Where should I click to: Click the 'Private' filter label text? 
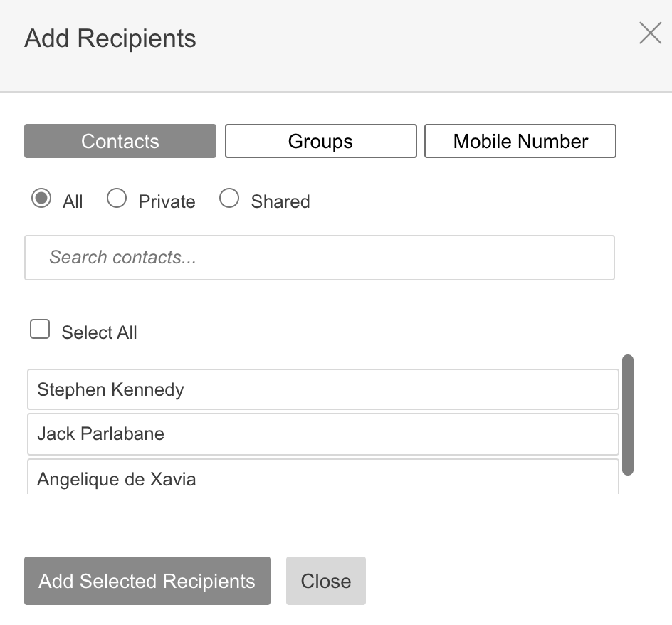167,201
